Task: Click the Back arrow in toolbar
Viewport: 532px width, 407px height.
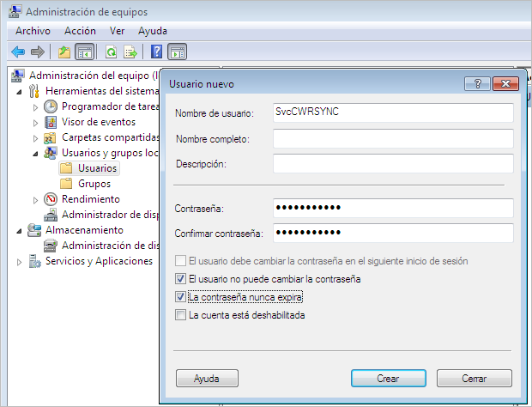Action: (18, 52)
